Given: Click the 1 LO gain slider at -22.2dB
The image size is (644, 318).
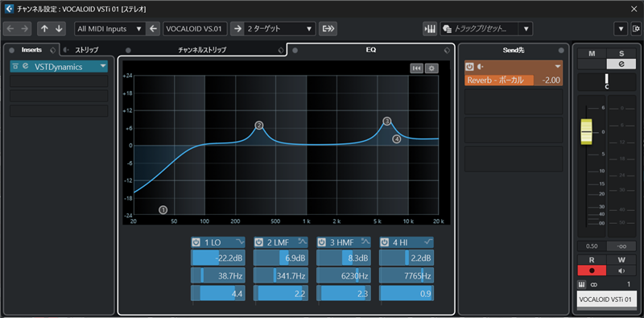Looking at the screenshot, I should pyautogui.click(x=217, y=258).
